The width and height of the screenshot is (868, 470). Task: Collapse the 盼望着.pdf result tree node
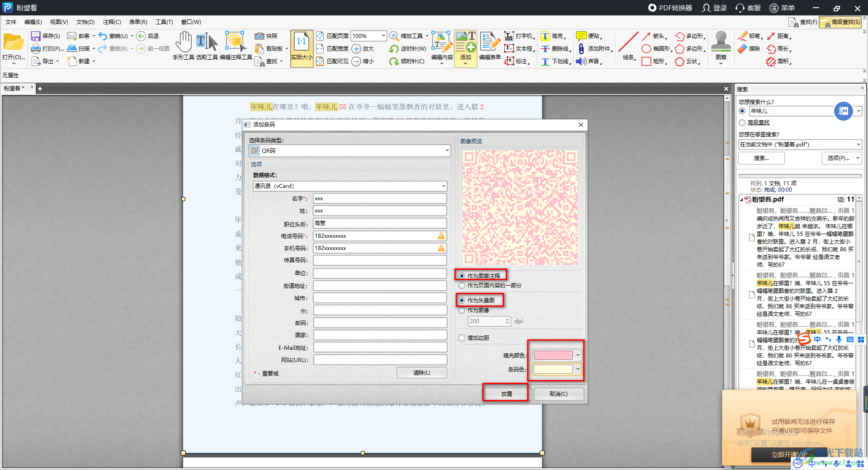(742, 200)
